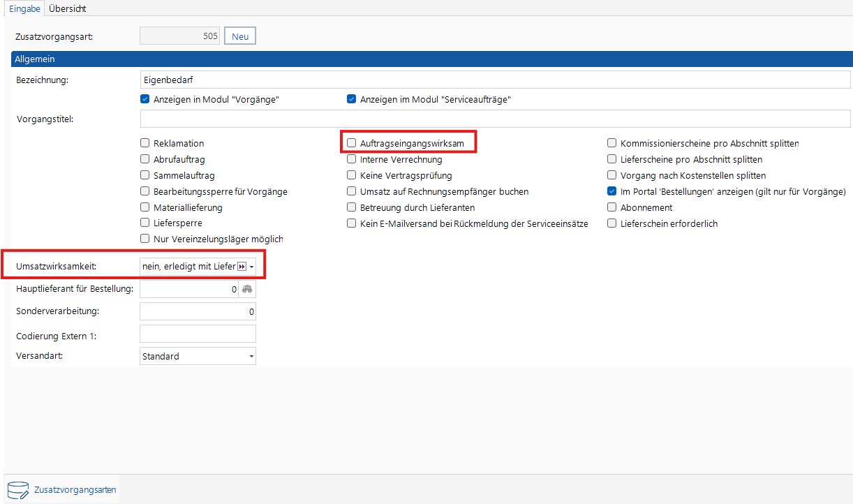Check the Abonnement checkbox

tap(612, 207)
